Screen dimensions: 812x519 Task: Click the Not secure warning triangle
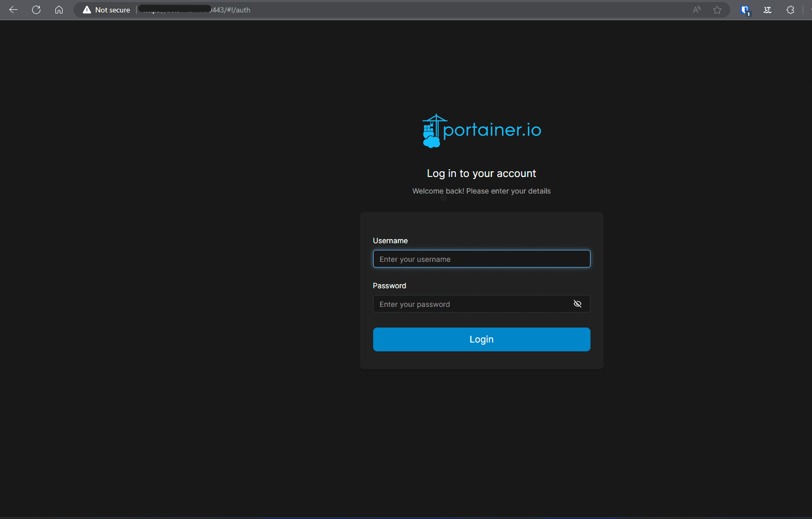[x=87, y=10]
